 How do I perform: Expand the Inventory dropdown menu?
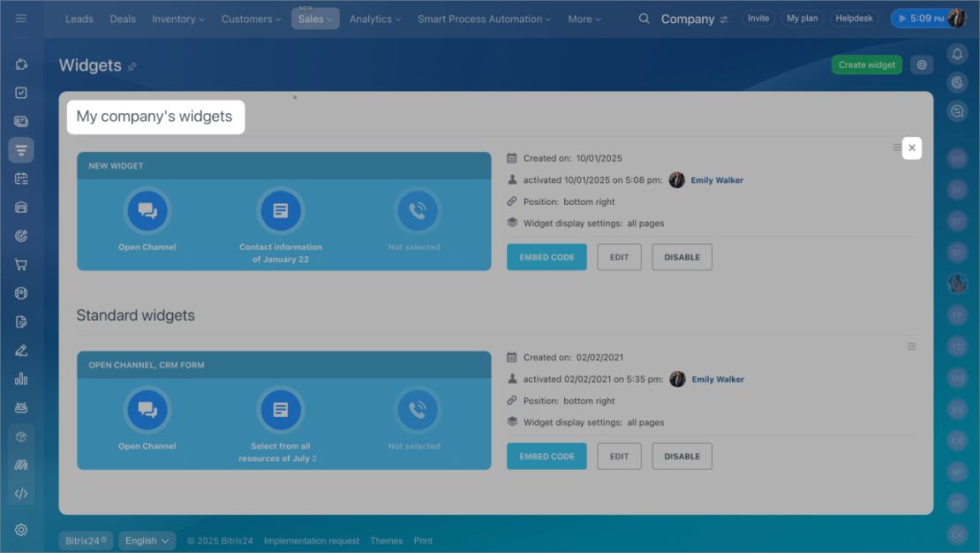coord(178,19)
